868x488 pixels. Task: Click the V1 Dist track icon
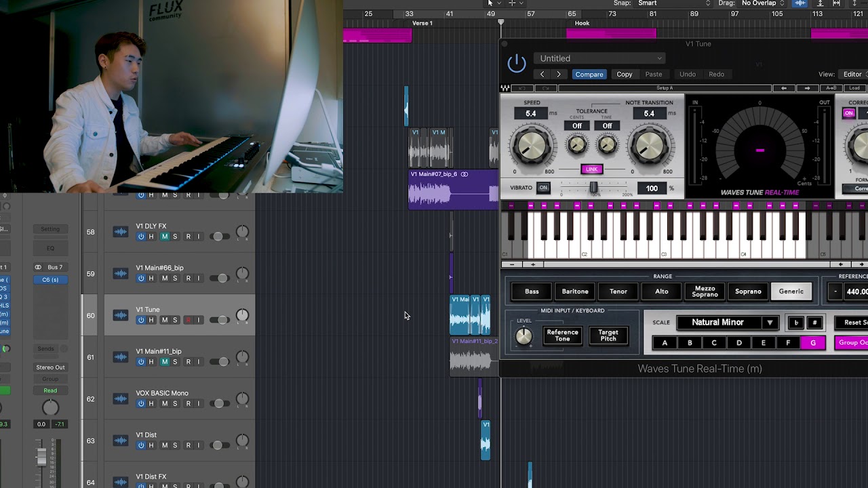click(x=120, y=441)
